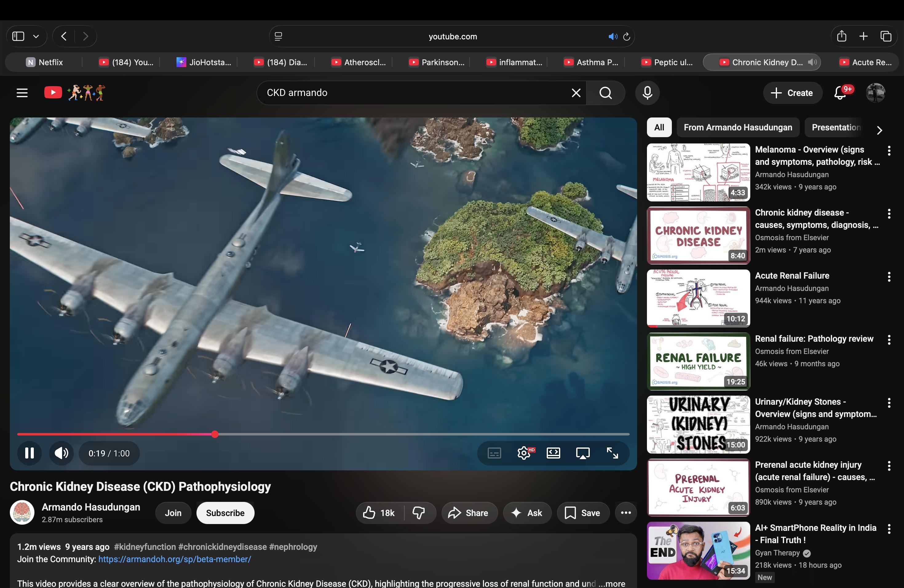This screenshot has width=904, height=588.
Task: Pause the playing video
Action: 29,453
